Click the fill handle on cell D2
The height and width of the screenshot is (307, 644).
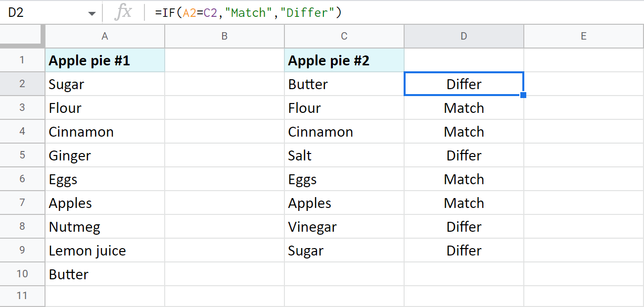pyautogui.click(x=523, y=95)
